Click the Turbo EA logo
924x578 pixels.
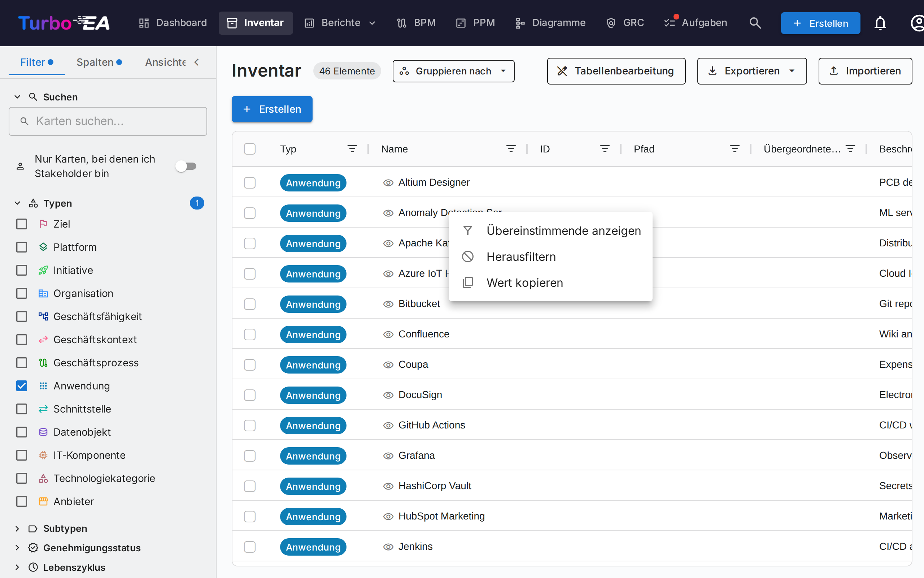[64, 23]
